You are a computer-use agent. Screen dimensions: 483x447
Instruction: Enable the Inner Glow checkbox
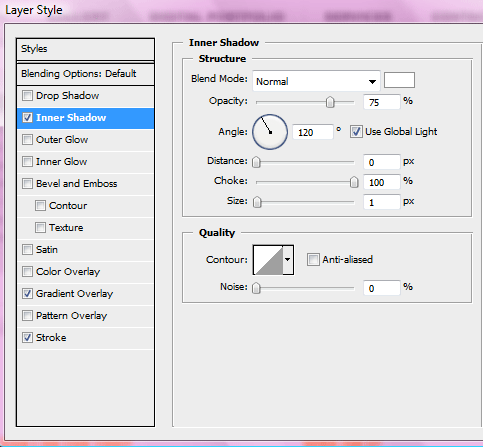click(x=27, y=162)
